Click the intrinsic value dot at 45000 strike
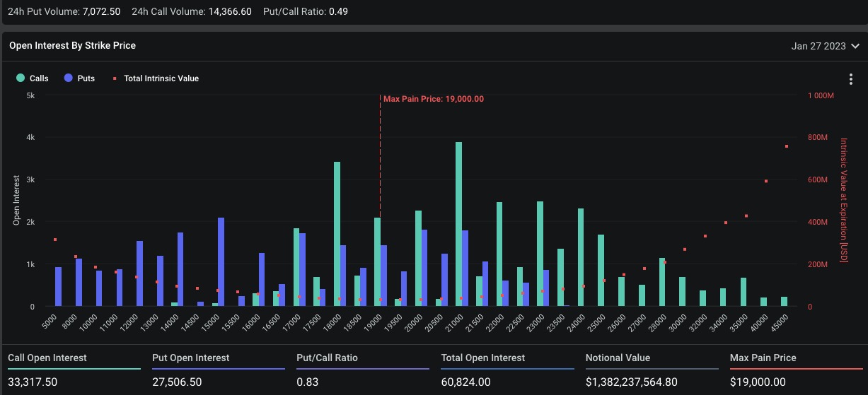This screenshot has width=868, height=395. click(x=786, y=146)
